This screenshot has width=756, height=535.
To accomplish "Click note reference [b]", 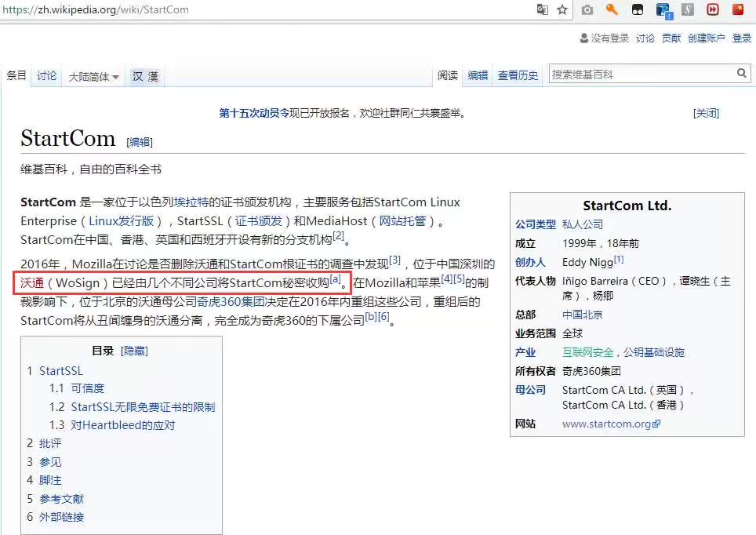I will 371,316.
